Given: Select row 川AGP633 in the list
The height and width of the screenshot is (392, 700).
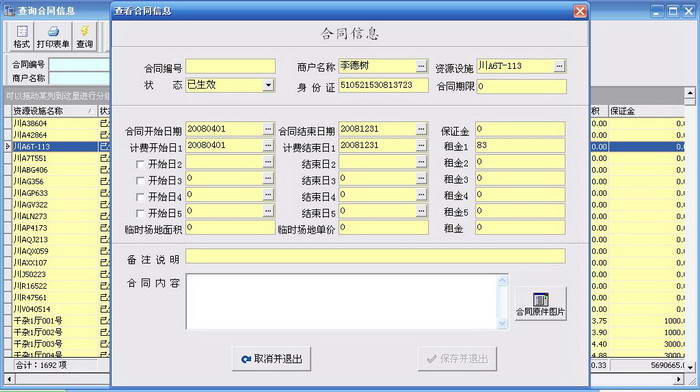Looking at the screenshot, I should pos(54,193).
